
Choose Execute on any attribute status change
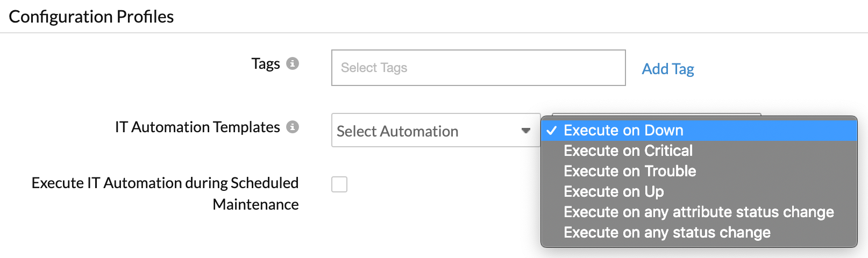click(699, 212)
